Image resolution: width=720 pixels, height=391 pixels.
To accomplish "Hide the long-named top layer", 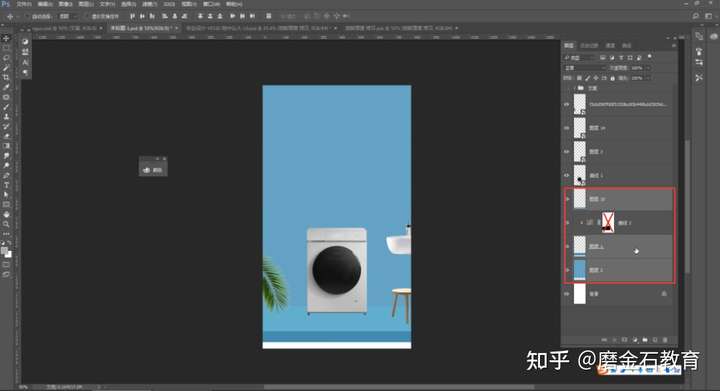I will point(567,104).
